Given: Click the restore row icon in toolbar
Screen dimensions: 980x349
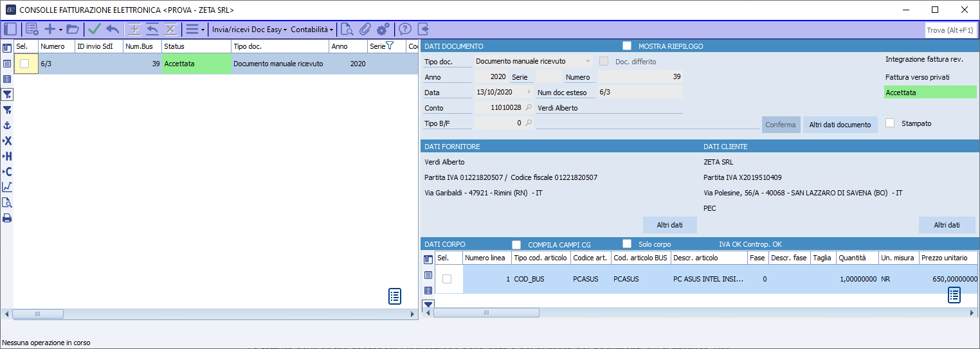Looking at the screenshot, I should (152, 29).
